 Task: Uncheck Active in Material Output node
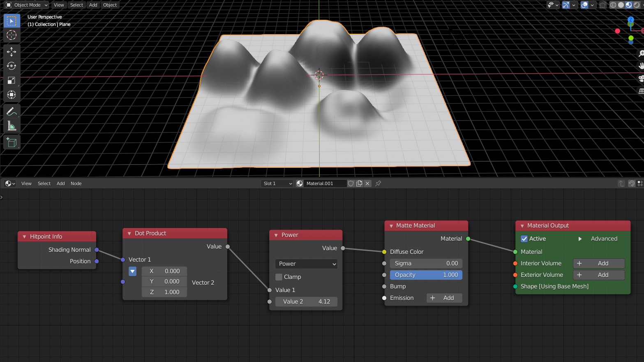524,239
